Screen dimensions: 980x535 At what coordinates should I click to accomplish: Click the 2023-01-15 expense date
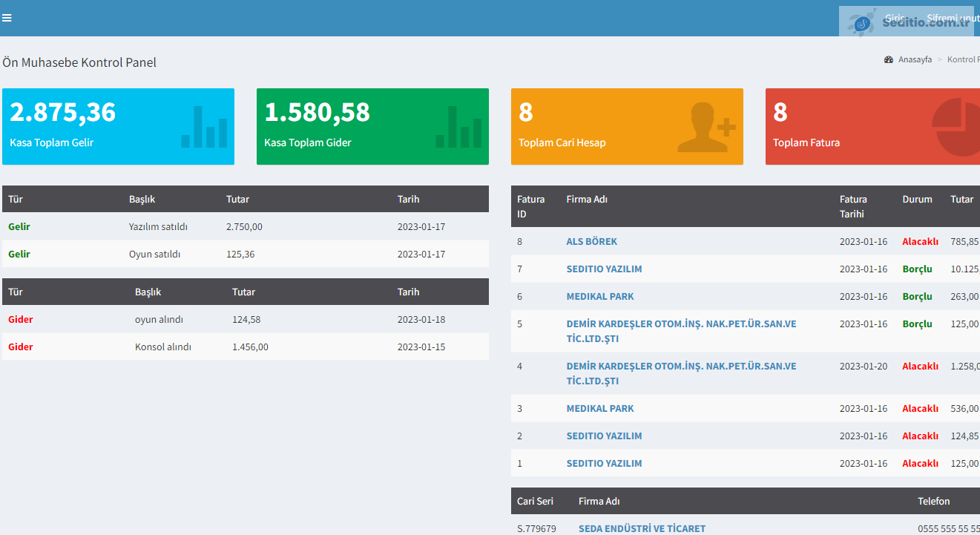point(421,347)
